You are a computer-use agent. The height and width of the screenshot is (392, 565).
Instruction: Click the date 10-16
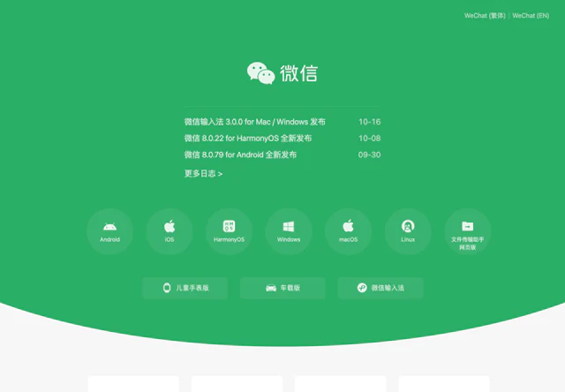coord(369,122)
